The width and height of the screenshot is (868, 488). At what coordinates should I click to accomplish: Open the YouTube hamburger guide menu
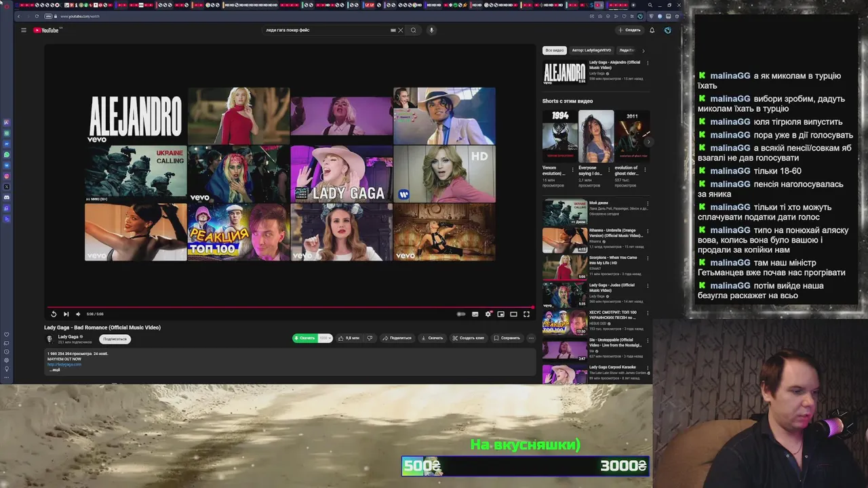(x=23, y=30)
